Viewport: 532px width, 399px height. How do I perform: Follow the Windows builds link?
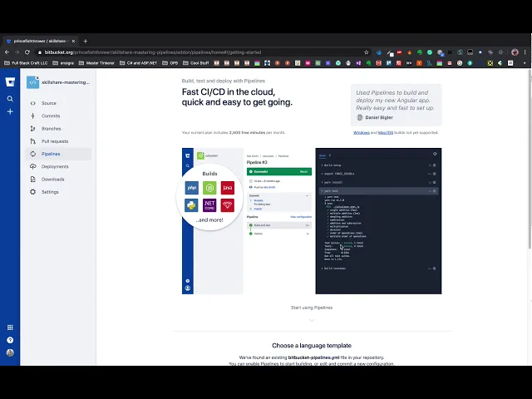pos(362,133)
